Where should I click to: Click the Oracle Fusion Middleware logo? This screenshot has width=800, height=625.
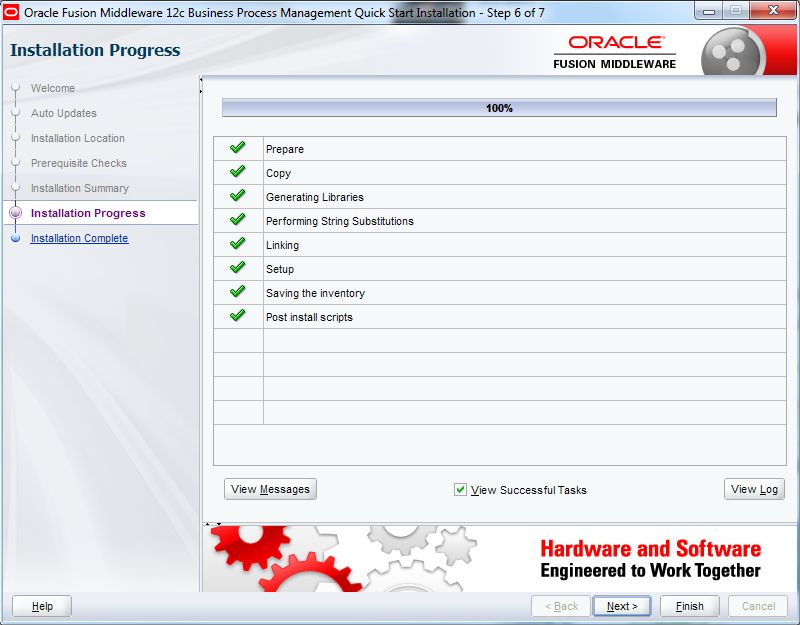point(615,52)
